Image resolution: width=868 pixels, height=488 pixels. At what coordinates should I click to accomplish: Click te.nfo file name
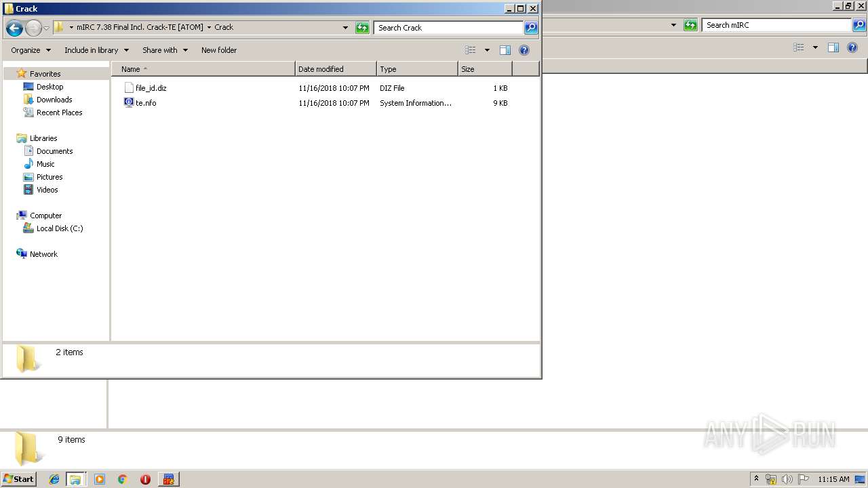click(146, 103)
